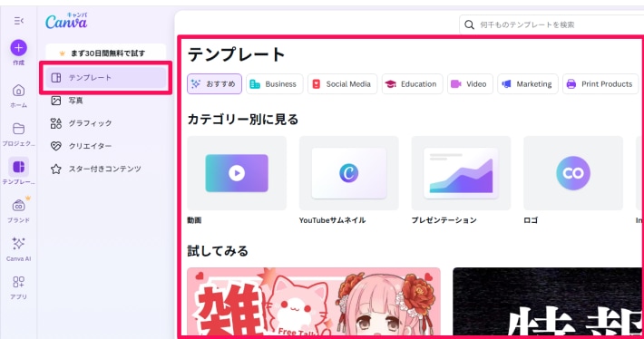This screenshot has height=339, width=644.
Task: Start the 30-day free trial button
Action: click(106, 53)
